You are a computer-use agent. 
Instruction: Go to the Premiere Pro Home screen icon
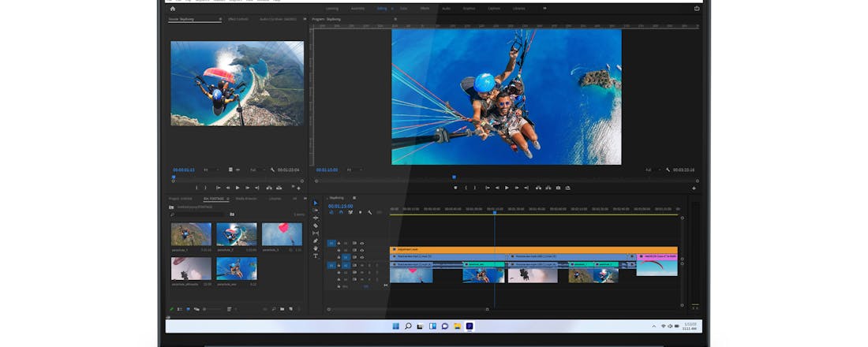coord(173,9)
